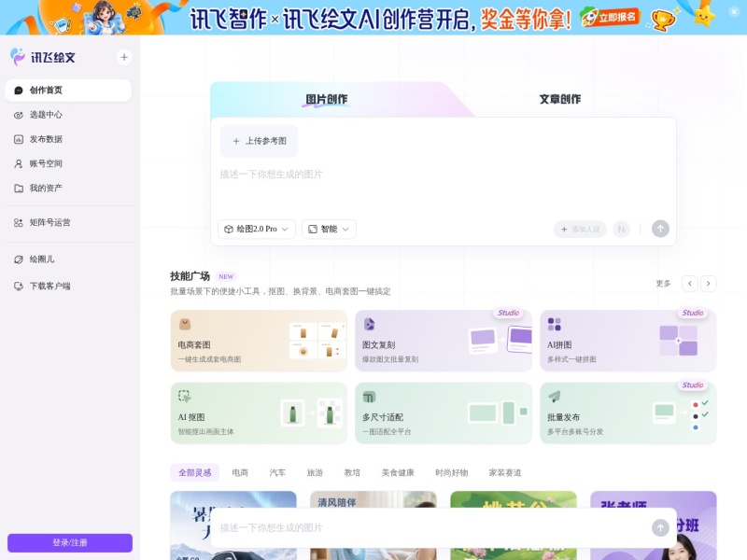Image resolution: width=747 pixels, height=560 pixels.
Task: Open 我的资产 in the sidebar
Action: pos(68,189)
